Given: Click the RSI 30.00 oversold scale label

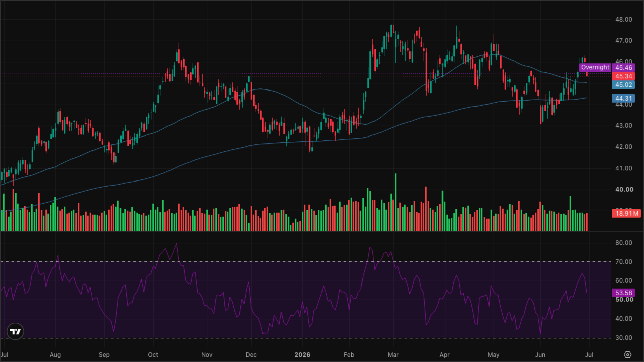Looking at the screenshot, I should [x=624, y=338].
